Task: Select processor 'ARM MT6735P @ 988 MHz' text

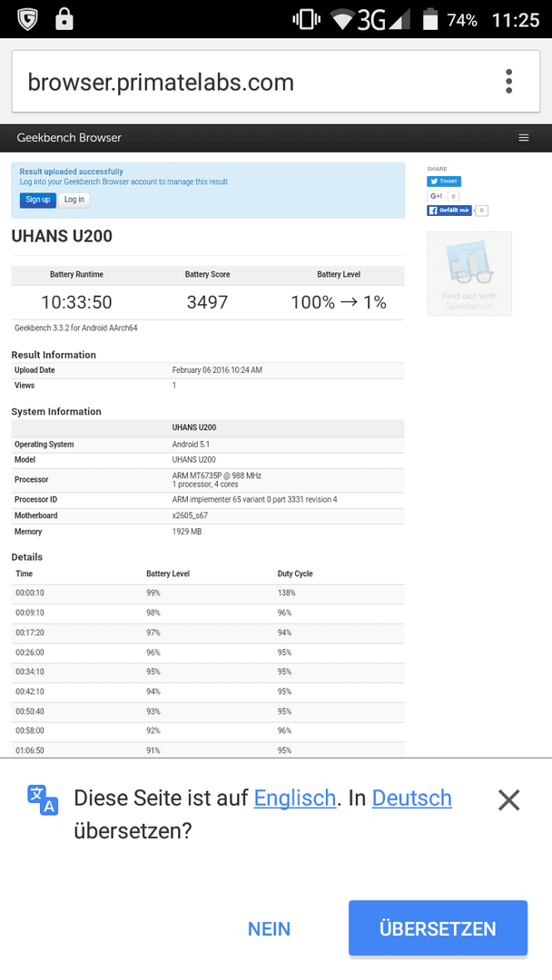Action: 216,475
